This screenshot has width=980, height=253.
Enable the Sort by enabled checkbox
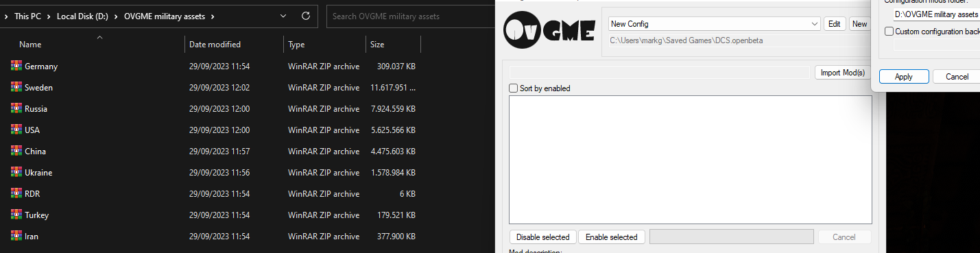point(514,88)
